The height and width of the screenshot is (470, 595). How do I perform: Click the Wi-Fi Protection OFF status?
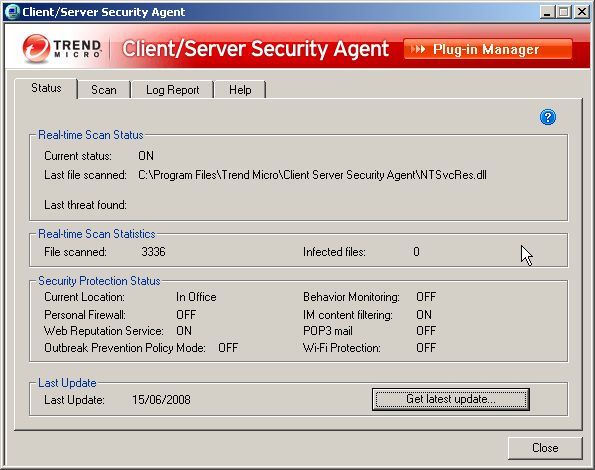coord(426,347)
